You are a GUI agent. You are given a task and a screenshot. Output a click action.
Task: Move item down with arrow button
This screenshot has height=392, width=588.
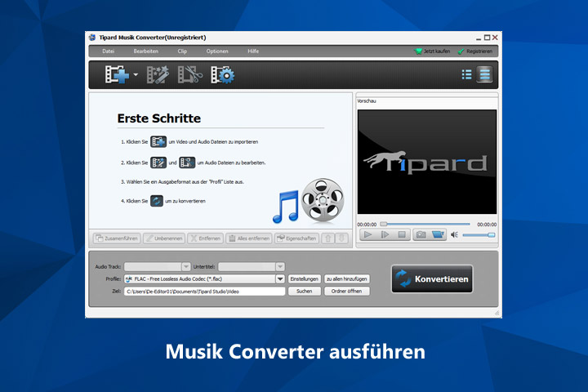coord(341,238)
